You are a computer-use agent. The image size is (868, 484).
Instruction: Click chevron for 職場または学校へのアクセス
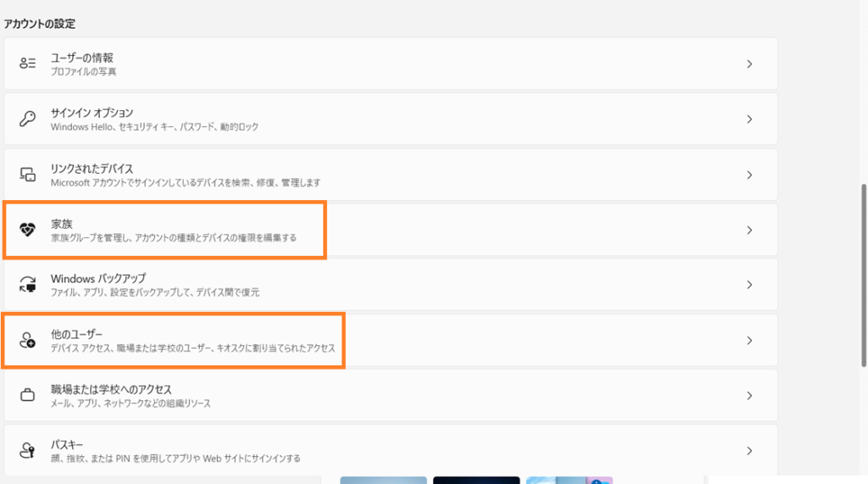pyautogui.click(x=749, y=395)
